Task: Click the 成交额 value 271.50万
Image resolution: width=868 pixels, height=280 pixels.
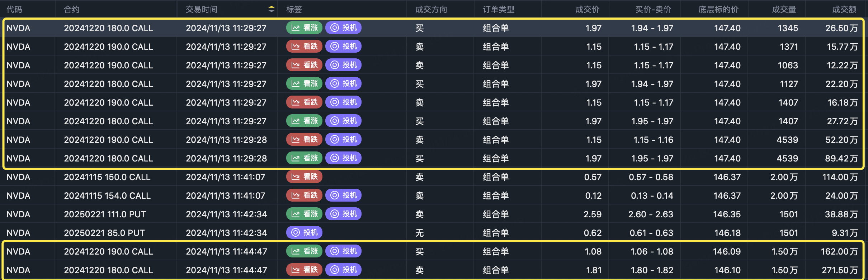Action: (840, 270)
